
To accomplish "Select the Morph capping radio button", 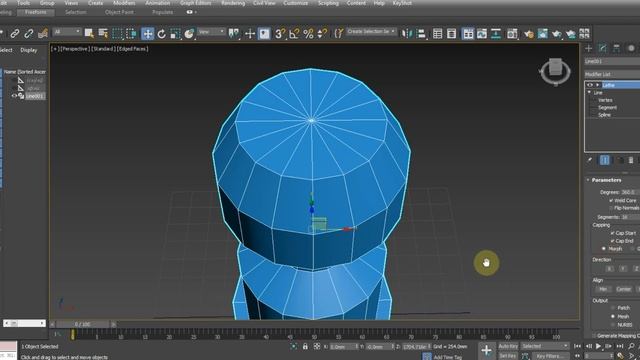I will point(604,249).
